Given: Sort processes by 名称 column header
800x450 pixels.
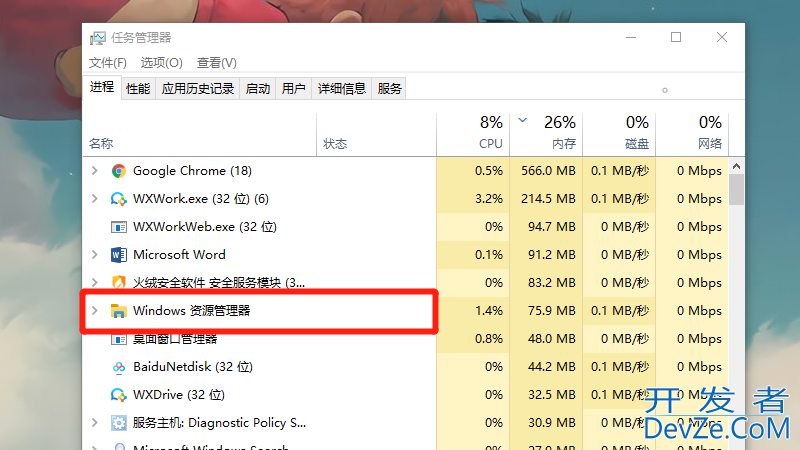Looking at the screenshot, I should tap(199, 134).
